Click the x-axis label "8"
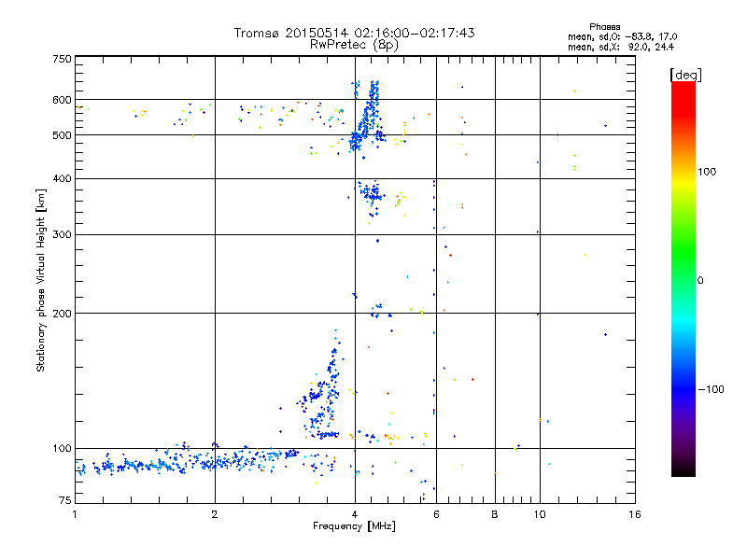The width and height of the screenshot is (747, 560). click(495, 514)
